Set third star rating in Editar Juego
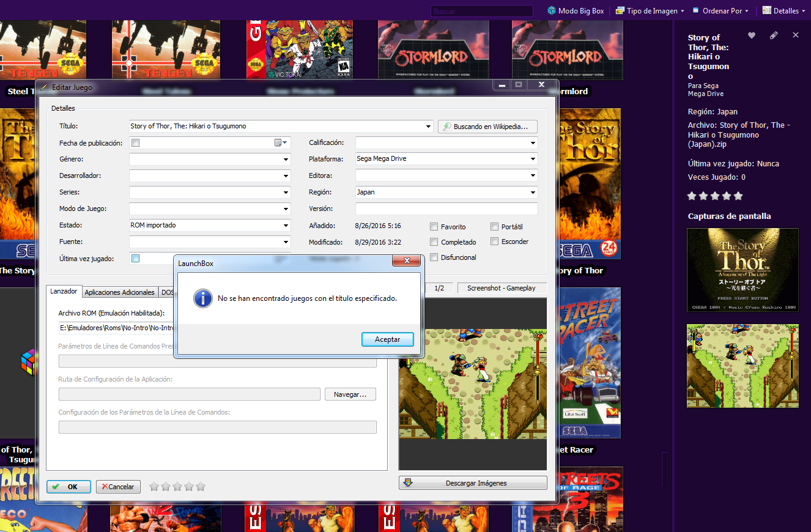This screenshot has height=532, width=811. click(x=177, y=487)
